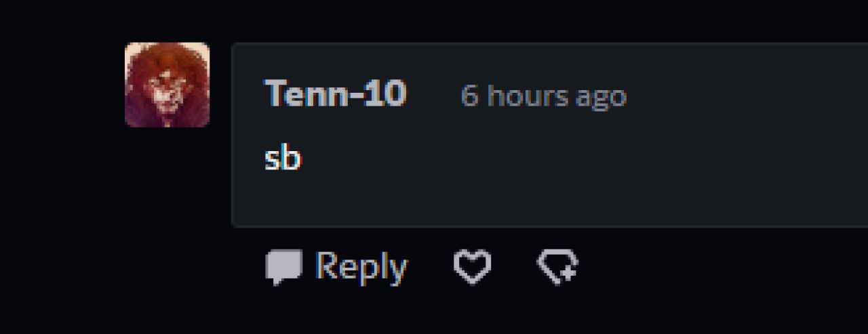Click inside the comment box body
Viewport: 868px width, 334px height.
549,134
